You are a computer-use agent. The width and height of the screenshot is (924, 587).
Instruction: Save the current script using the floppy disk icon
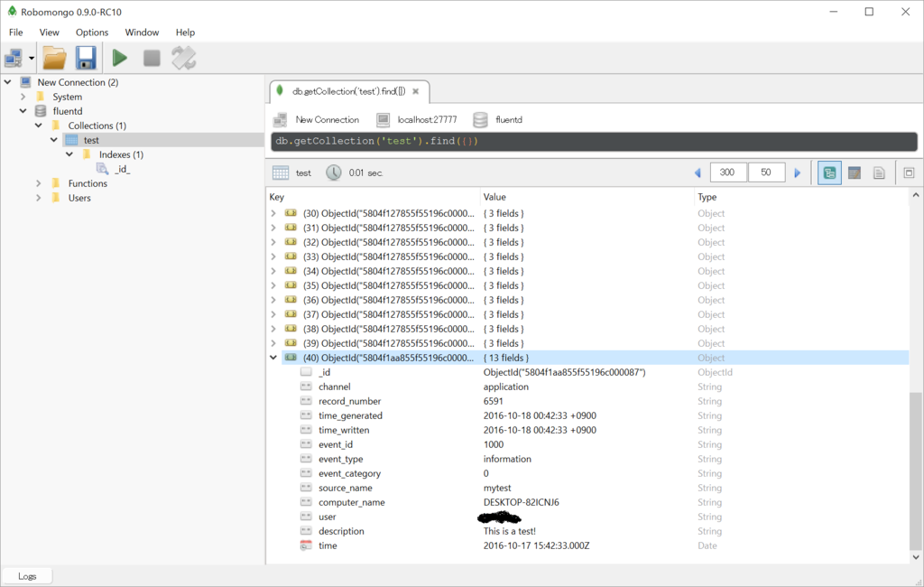click(x=86, y=57)
